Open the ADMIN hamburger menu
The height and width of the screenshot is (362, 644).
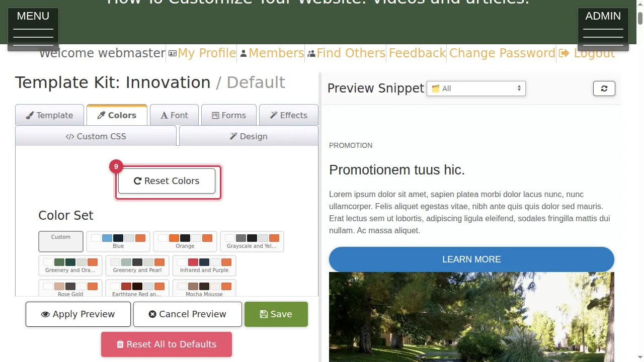[603, 29]
